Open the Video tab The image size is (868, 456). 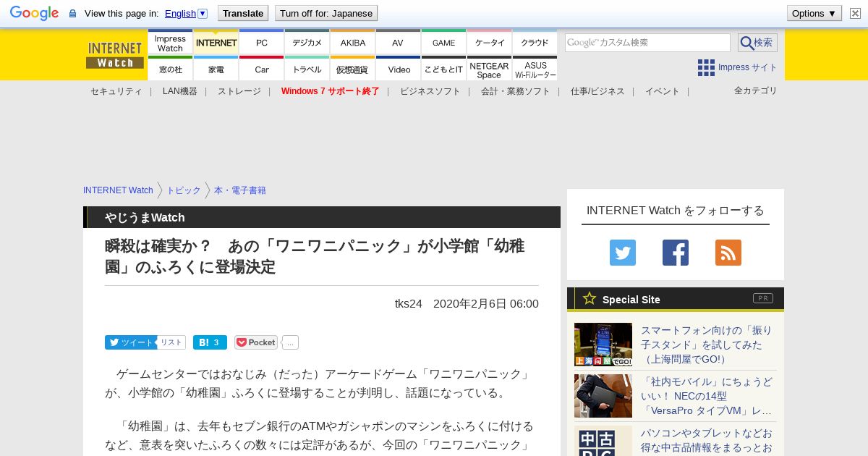click(398, 69)
